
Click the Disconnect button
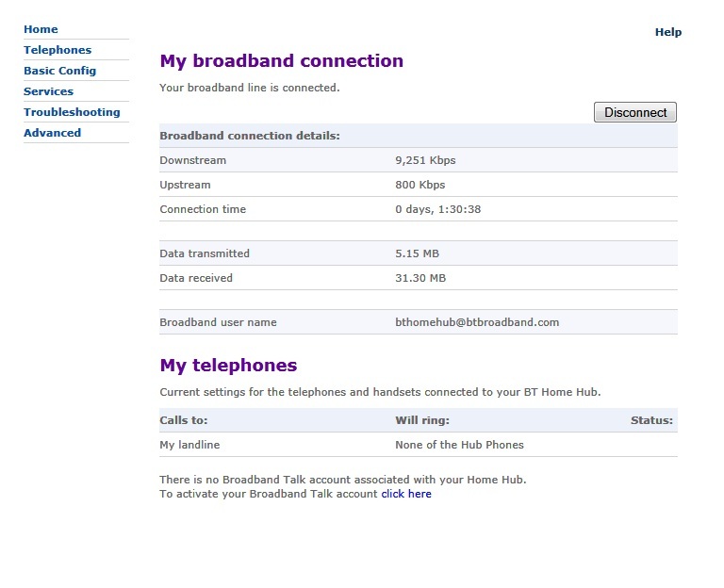pyautogui.click(x=634, y=112)
